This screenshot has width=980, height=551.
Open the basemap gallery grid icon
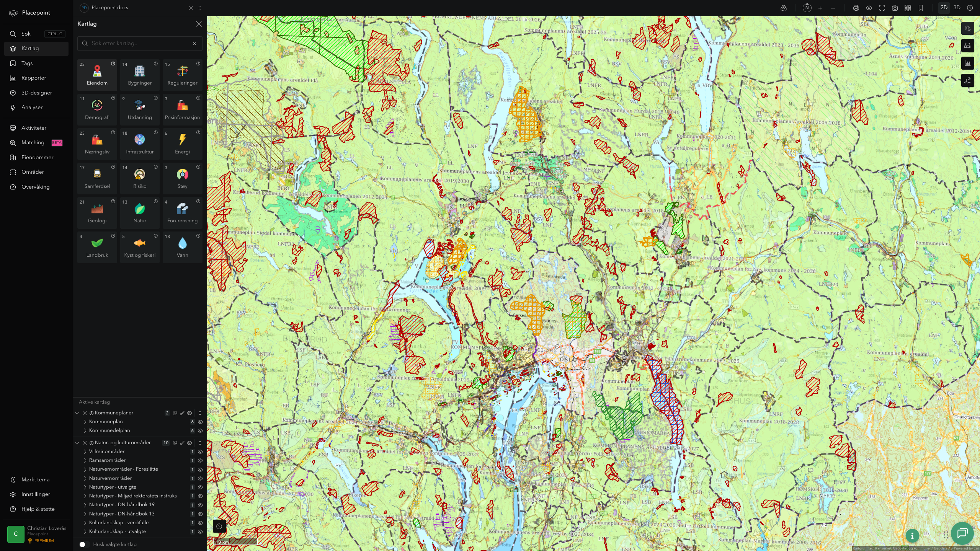coord(908,8)
